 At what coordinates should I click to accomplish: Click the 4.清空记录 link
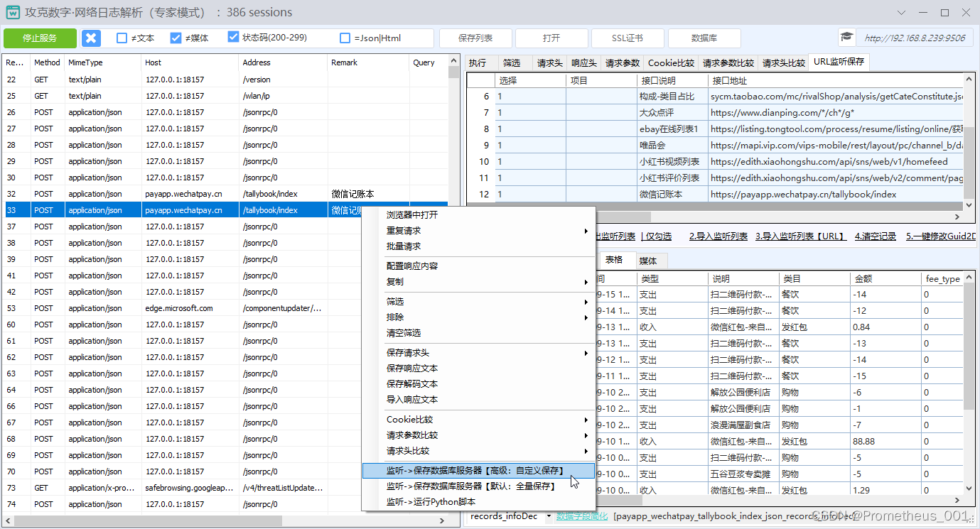(876, 236)
